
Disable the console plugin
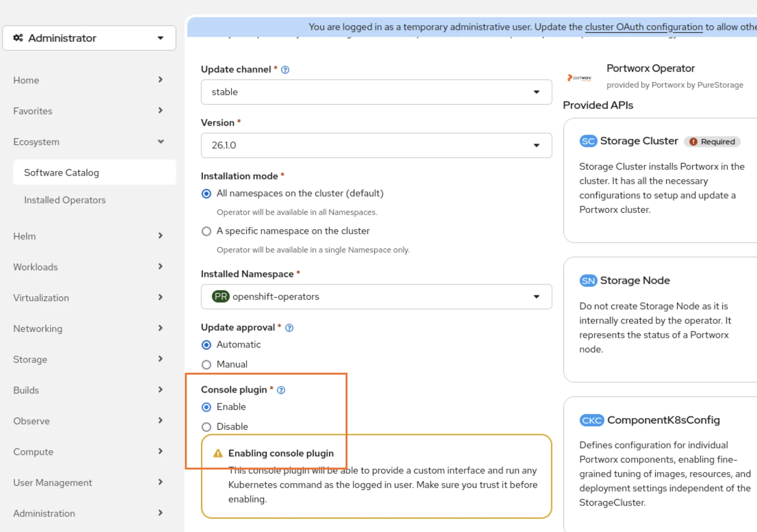click(206, 427)
